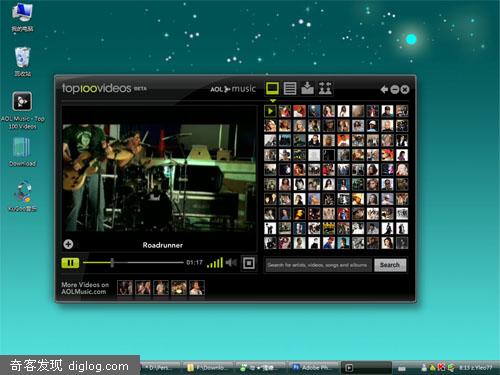500x375 pixels.
Task: Open first thumbnail next to More Videos
Action: pyautogui.click(x=125, y=288)
